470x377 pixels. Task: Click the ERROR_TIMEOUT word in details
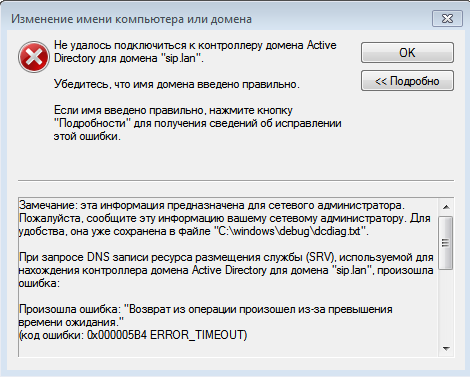[197, 335]
